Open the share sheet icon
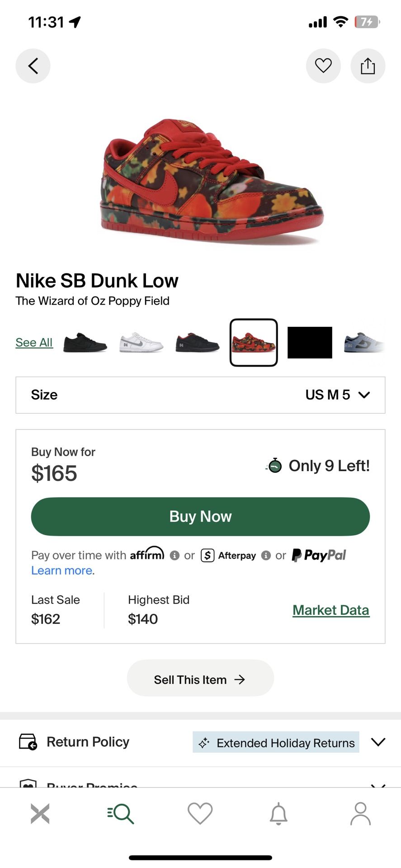The width and height of the screenshot is (401, 868). [368, 66]
